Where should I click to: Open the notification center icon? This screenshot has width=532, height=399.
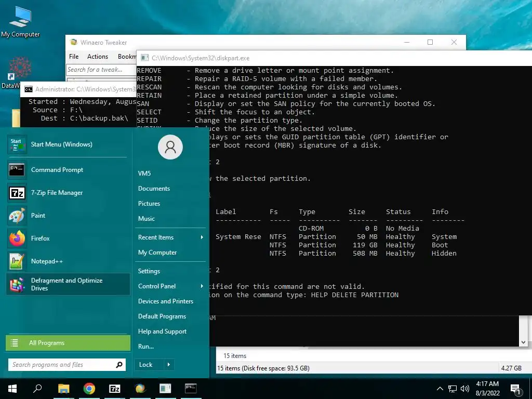(x=515, y=389)
